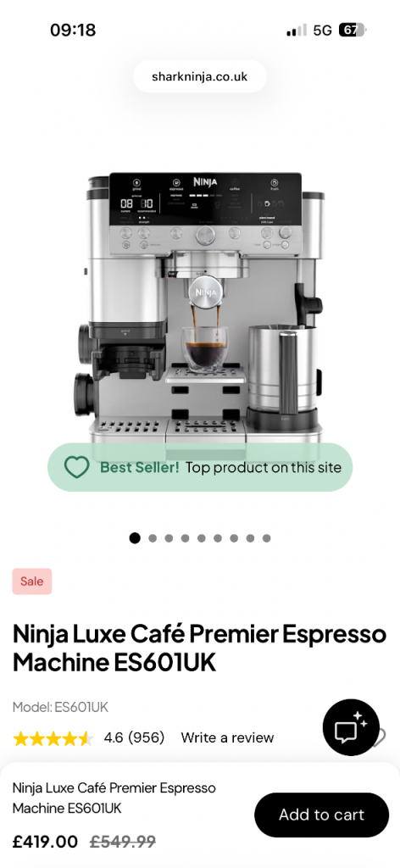The width and height of the screenshot is (400, 868).
Task: Click the red Sale badge
Action: tap(32, 581)
